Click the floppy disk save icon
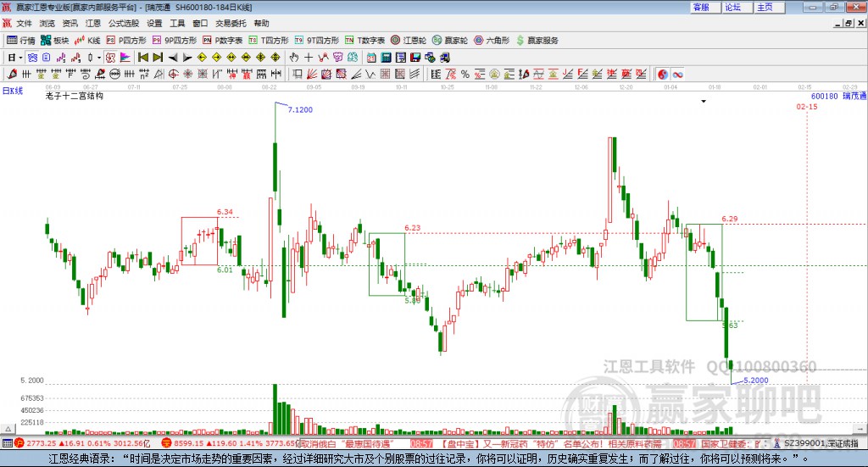 [415, 58]
